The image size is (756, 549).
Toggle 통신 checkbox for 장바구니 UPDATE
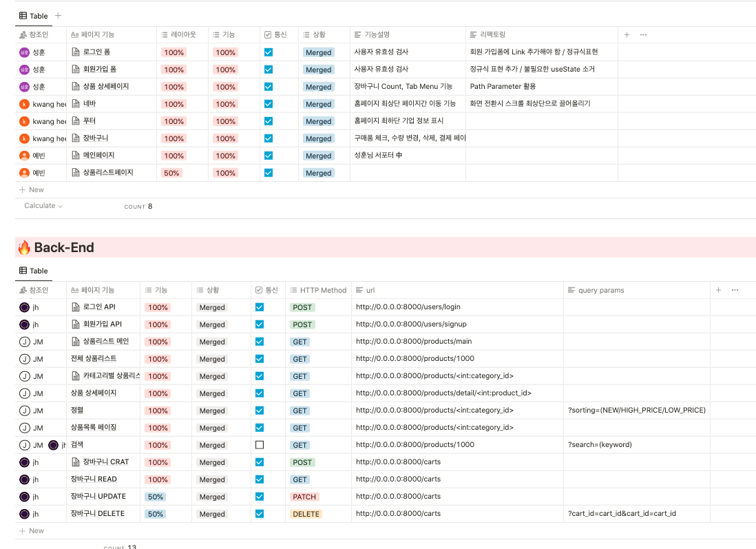click(x=260, y=497)
